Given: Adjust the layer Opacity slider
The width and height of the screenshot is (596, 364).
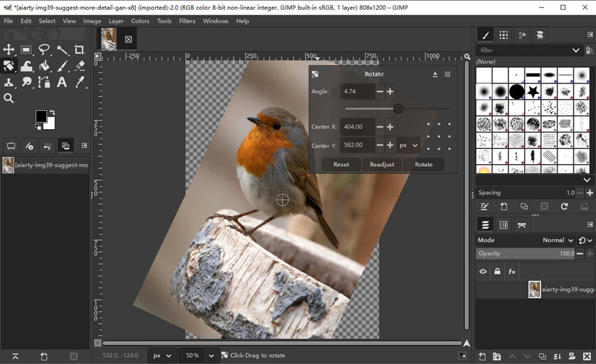Looking at the screenshot, I should point(526,253).
